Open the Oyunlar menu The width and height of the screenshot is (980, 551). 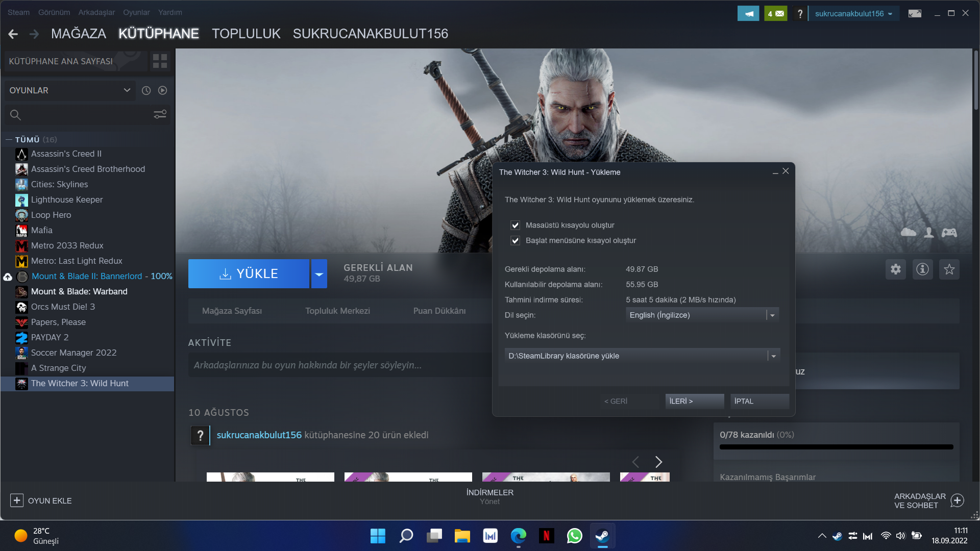click(136, 12)
